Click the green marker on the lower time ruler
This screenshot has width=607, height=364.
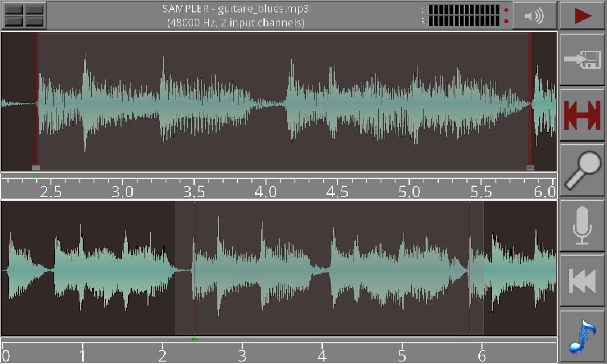[195, 340]
